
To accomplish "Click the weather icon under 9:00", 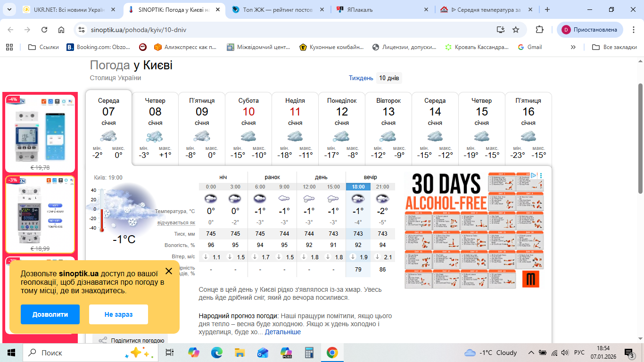I will pos(284,198).
